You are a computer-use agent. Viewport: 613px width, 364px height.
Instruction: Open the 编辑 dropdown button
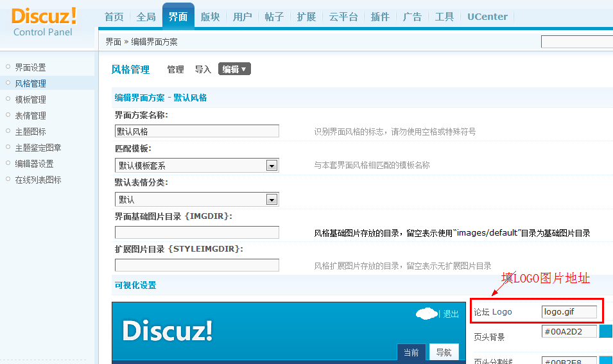[x=234, y=69]
